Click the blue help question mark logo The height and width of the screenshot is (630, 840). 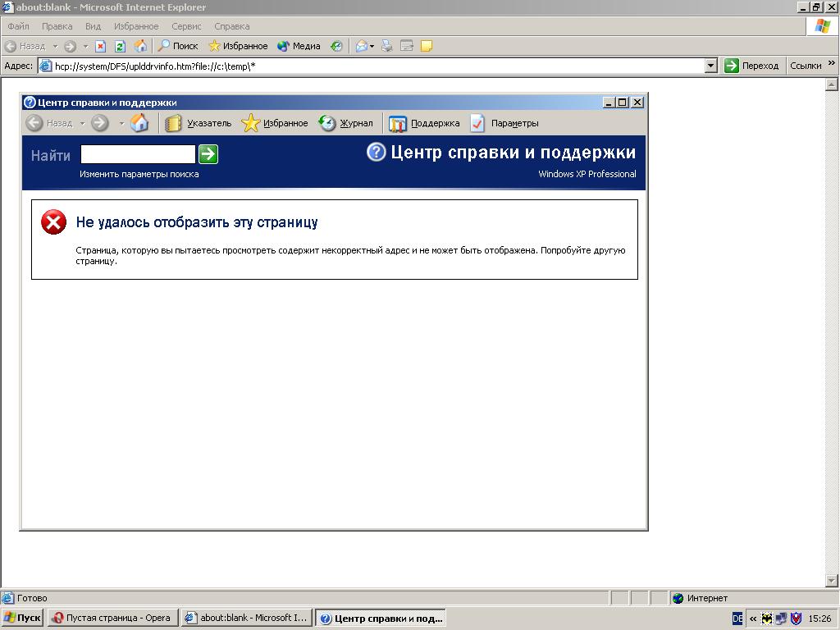click(376, 152)
